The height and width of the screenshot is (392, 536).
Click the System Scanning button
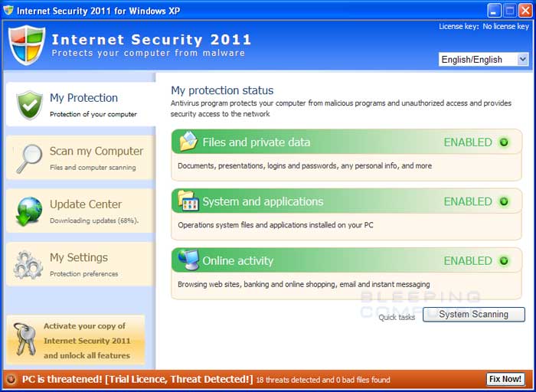(474, 315)
